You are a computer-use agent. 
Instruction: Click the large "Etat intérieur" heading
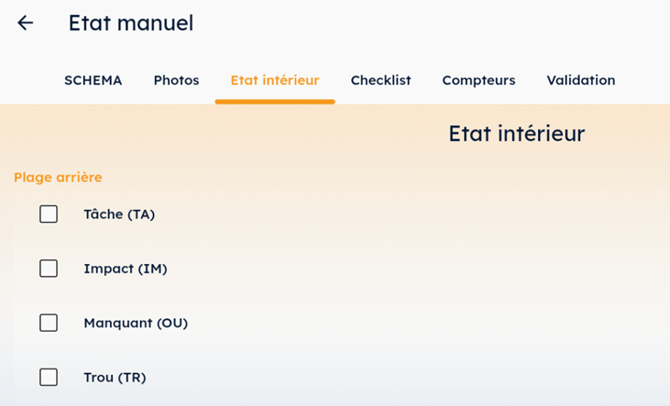click(516, 134)
